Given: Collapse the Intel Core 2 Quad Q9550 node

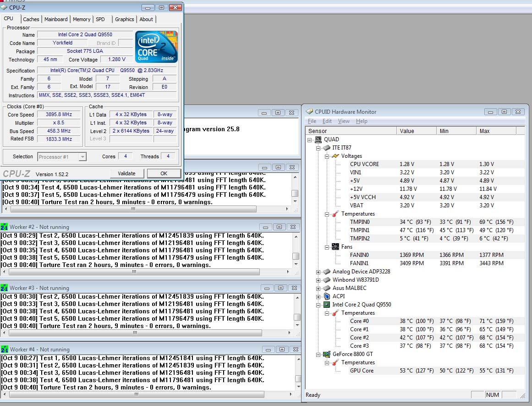Looking at the screenshot, I should [318, 305].
